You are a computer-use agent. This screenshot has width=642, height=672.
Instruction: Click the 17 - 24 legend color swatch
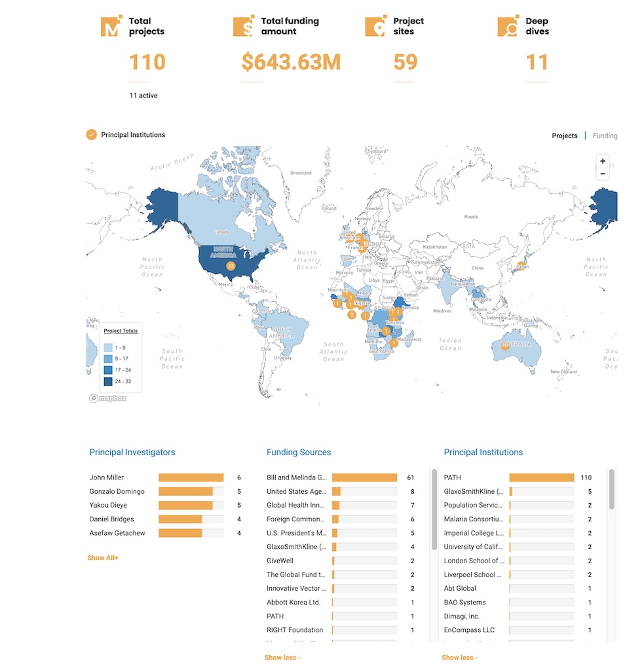pos(108,370)
